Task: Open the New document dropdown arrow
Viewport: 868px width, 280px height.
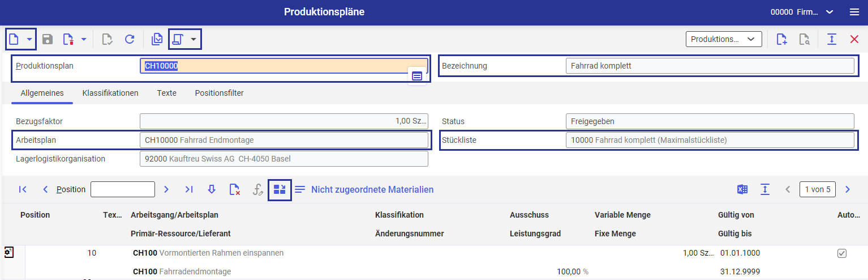Action: pyautogui.click(x=29, y=39)
